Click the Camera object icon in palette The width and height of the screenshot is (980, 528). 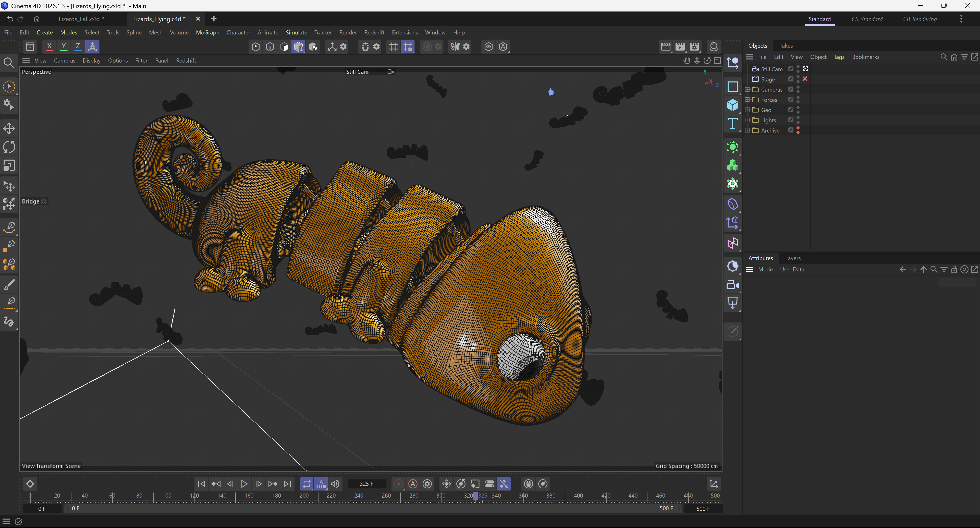732,285
